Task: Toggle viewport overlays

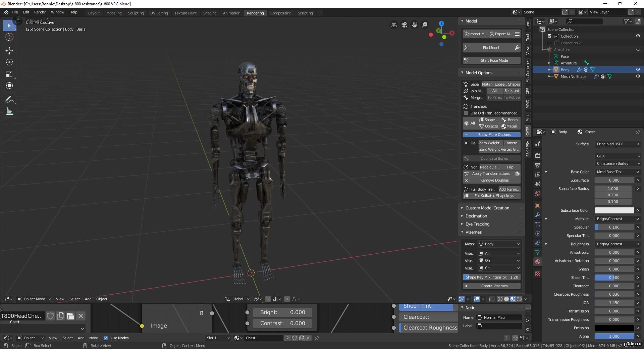Action: click(x=477, y=299)
